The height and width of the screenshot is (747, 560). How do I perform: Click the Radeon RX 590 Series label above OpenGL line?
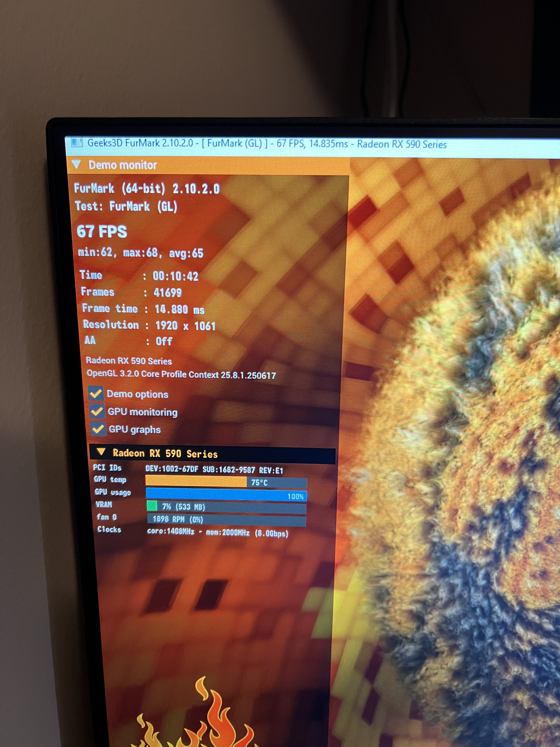coord(129,361)
